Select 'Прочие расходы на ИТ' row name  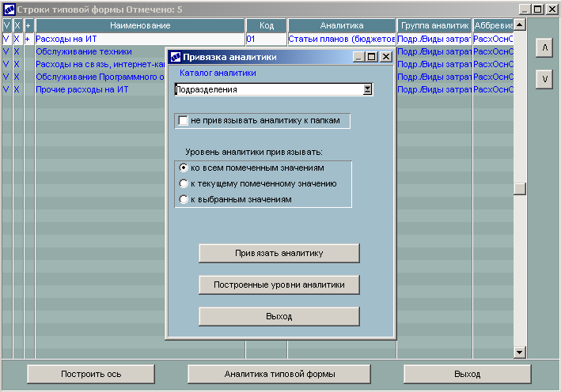82,89
